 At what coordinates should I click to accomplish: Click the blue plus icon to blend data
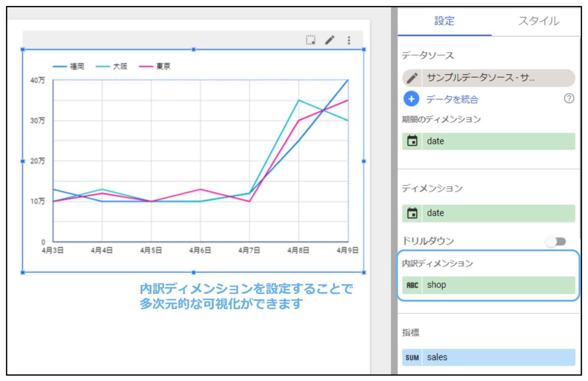[x=411, y=99]
